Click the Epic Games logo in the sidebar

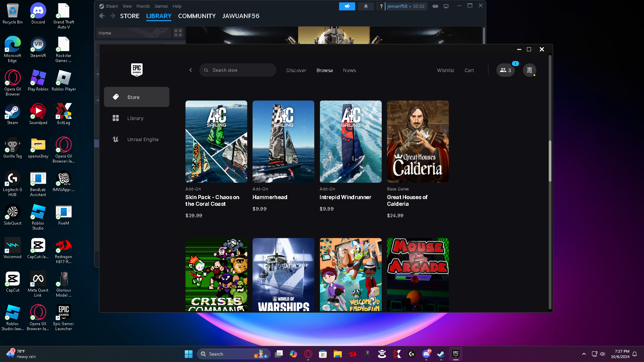pyautogui.click(x=137, y=70)
